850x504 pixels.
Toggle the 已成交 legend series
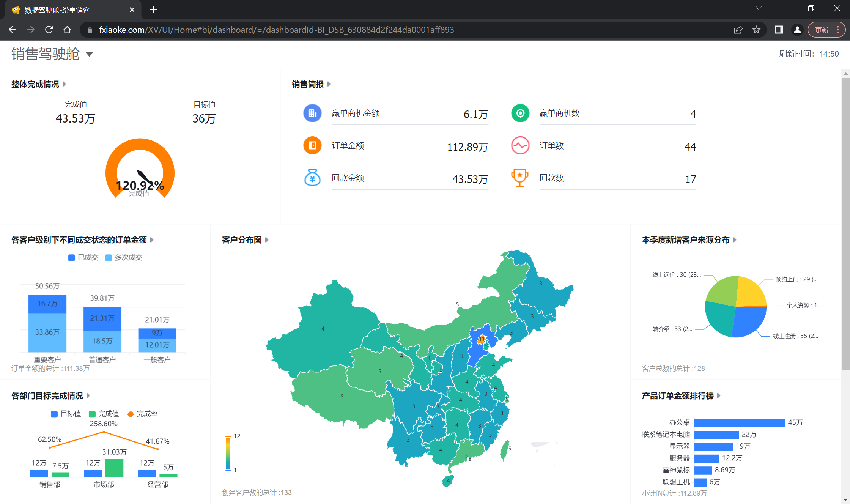(x=83, y=258)
